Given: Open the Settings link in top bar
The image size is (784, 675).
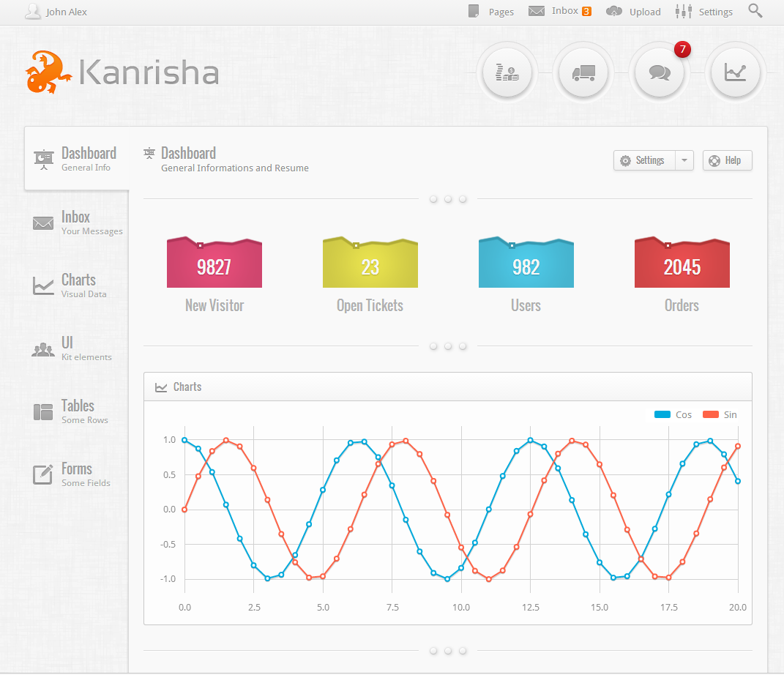Looking at the screenshot, I should pyautogui.click(x=715, y=12).
